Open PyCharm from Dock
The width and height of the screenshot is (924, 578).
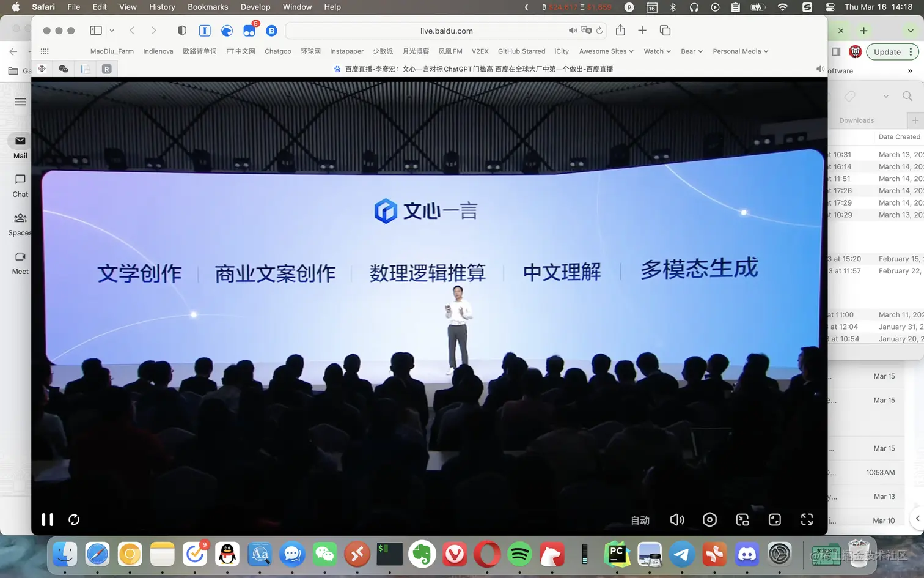click(617, 555)
